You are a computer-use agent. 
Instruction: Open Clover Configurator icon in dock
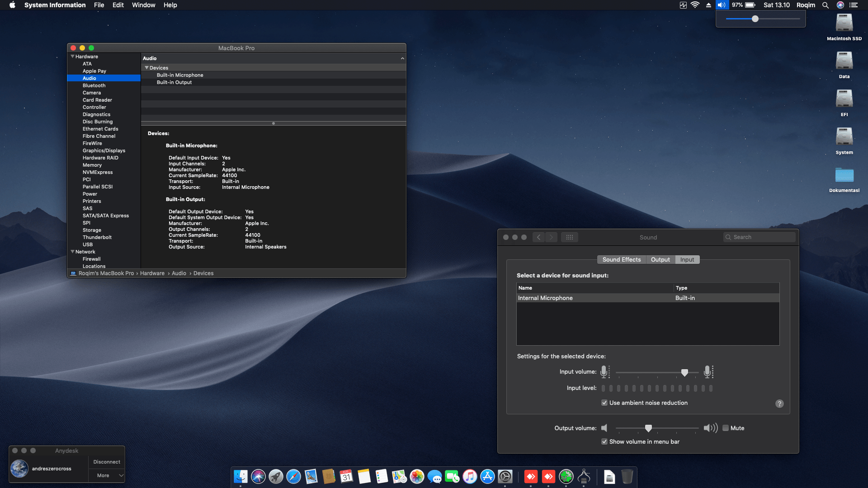[x=566, y=476]
